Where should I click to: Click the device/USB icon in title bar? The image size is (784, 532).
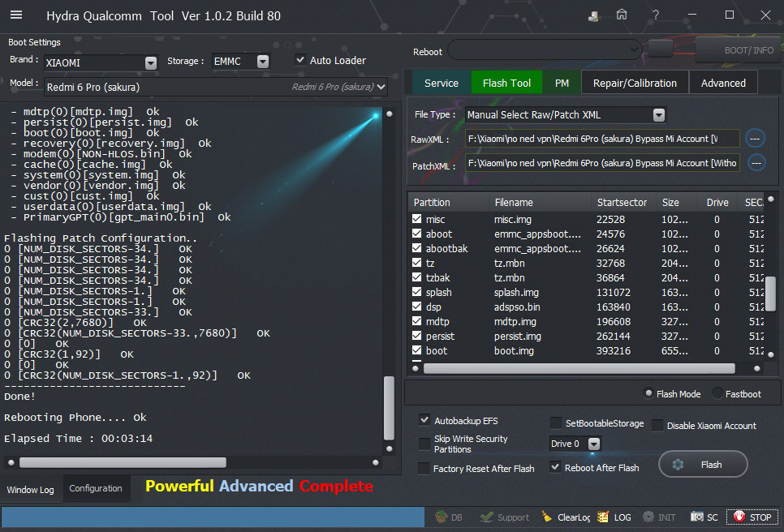pos(593,15)
